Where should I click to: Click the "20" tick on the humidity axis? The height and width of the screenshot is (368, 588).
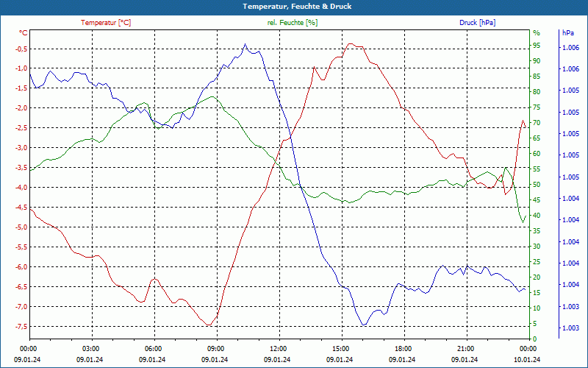pyautogui.click(x=537, y=277)
